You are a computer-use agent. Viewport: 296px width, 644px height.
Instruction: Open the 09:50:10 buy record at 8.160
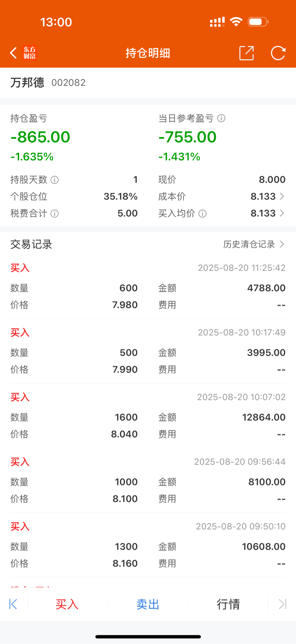pyautogui.click(x=148, y=545)
